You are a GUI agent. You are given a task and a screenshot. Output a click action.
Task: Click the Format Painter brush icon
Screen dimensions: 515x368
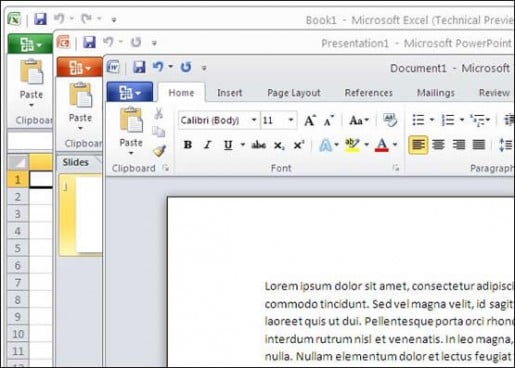coord(160,151)
